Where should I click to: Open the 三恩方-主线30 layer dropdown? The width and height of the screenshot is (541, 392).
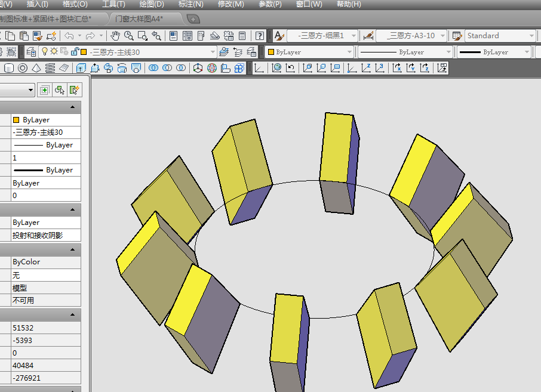click(x=213, y=52)
